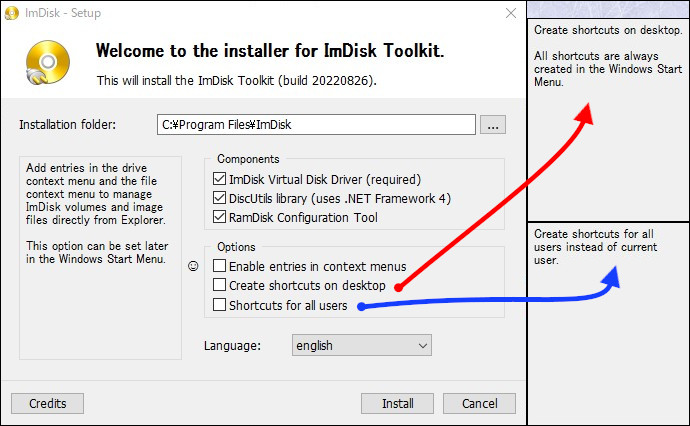Click the small ImDisk title bar icon
Screen dimensions: 690x426
click(x=11, y=13)
